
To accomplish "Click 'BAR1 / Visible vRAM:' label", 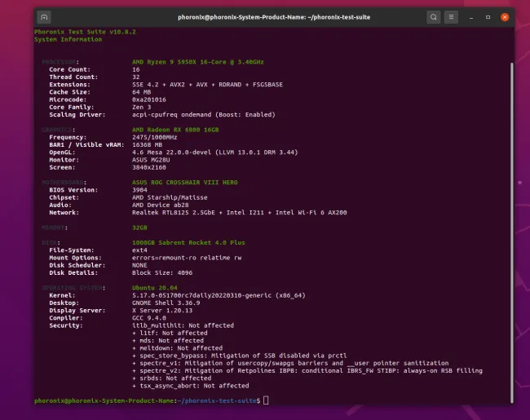I will click(86, 144).
